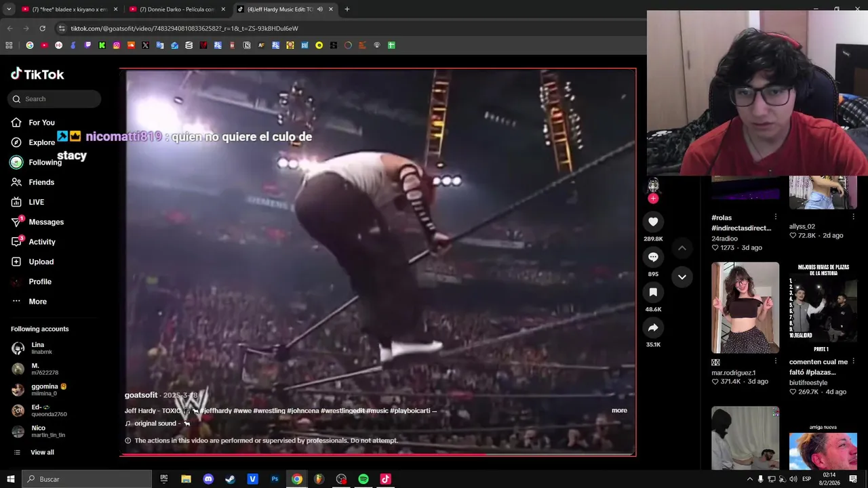The image size is (868, 488).
Task: Share the video using the arrow icon
Action: (653, 327)
